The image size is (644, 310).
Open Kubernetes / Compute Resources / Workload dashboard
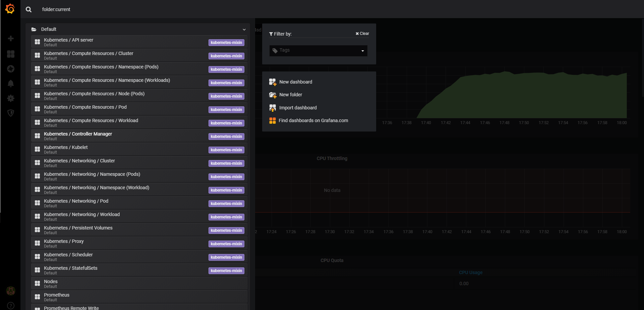pyautogui.click(x=139, y=122)
